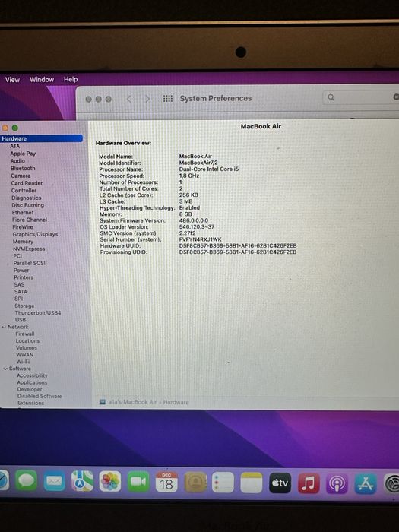Launch Podcasts from the Dock
The height and width of the screenshot is (532, 399).
(337, 483)
